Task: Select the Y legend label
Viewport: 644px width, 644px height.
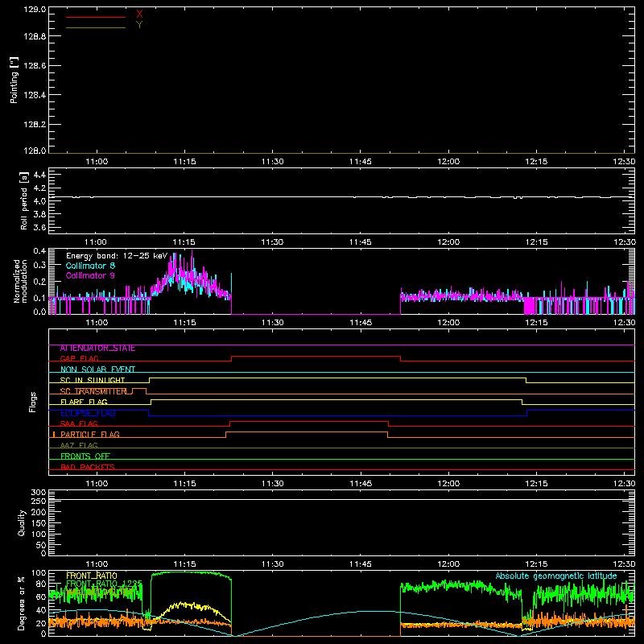Action: (139, 25)
